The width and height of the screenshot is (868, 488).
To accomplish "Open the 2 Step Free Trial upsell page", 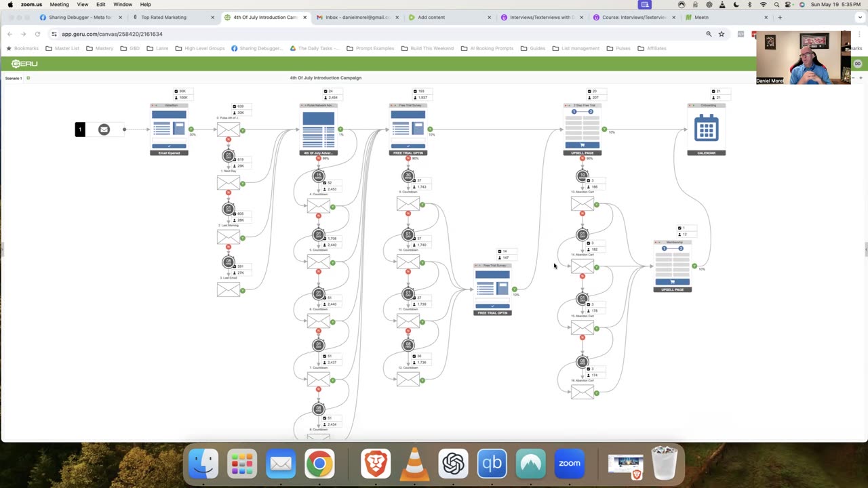I will pos(582,129).
